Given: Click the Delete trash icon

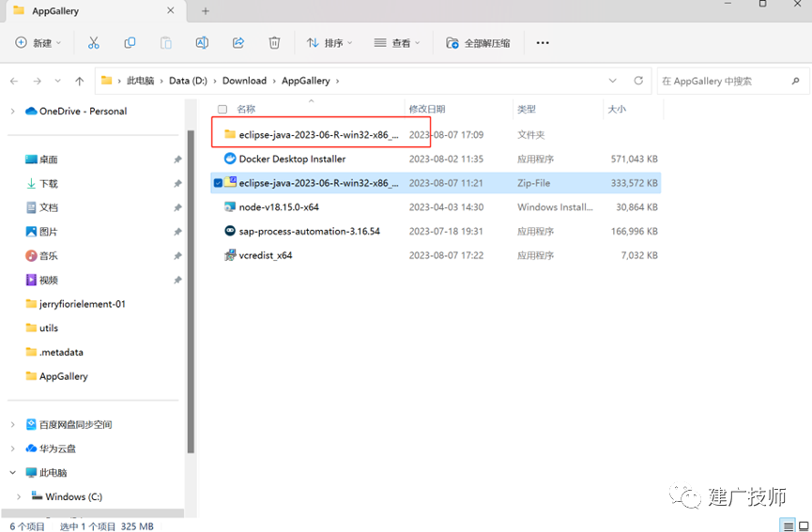Looking at the screenshot, I should 274,43.
